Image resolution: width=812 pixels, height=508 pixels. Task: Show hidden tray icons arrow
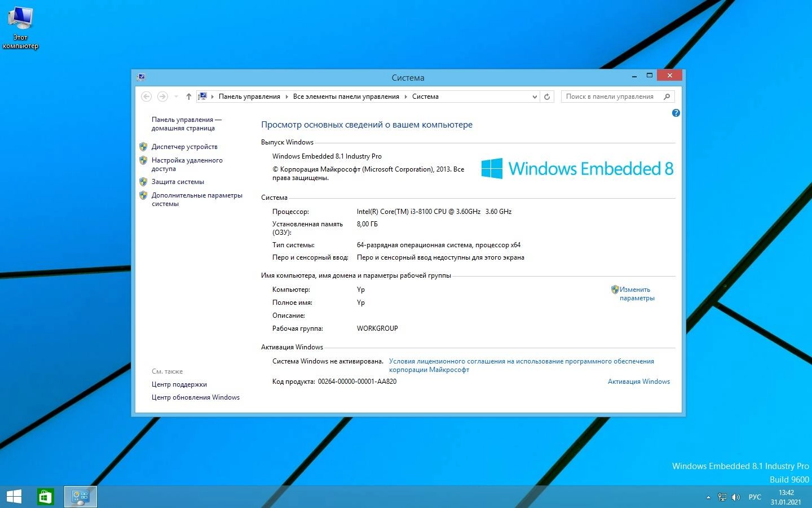pyautogui.click(x=708, y=497)
